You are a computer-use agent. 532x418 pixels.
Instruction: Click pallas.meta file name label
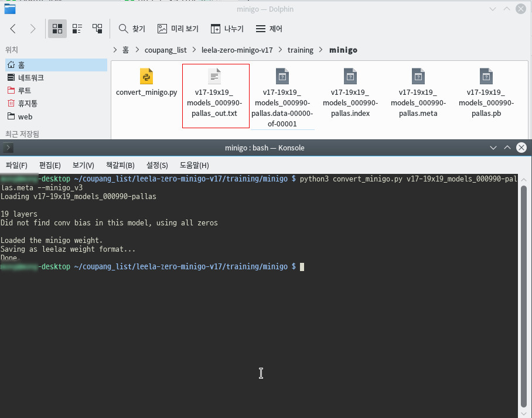pos(418,102)
